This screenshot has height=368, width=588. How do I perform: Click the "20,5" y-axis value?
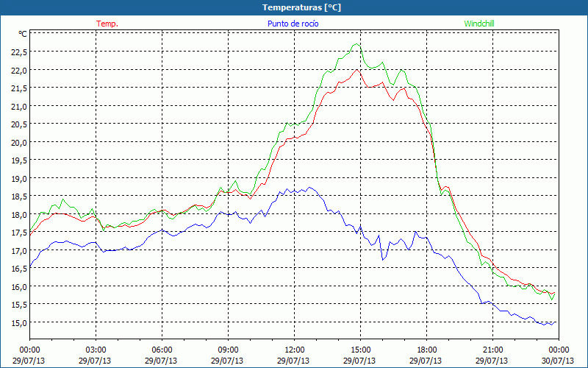tap(20, 124)
